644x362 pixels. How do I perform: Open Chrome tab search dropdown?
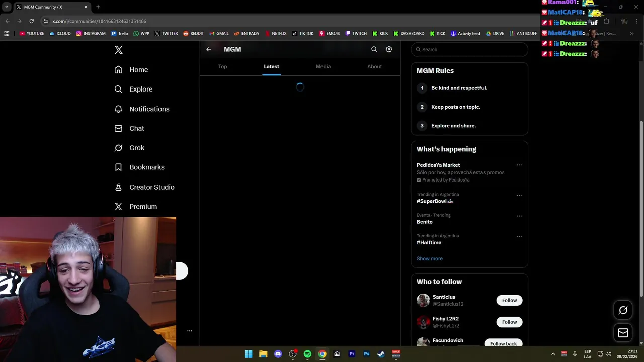point(7,7)
